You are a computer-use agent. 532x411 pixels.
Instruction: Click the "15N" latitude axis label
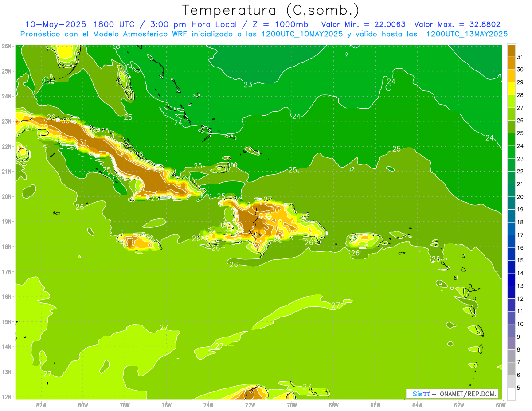6,322
